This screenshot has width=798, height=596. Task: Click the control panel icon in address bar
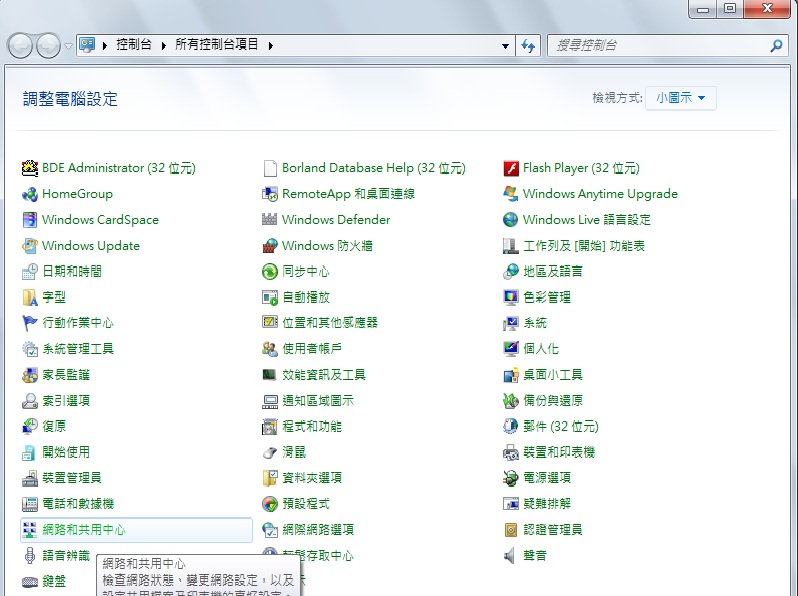88,45
